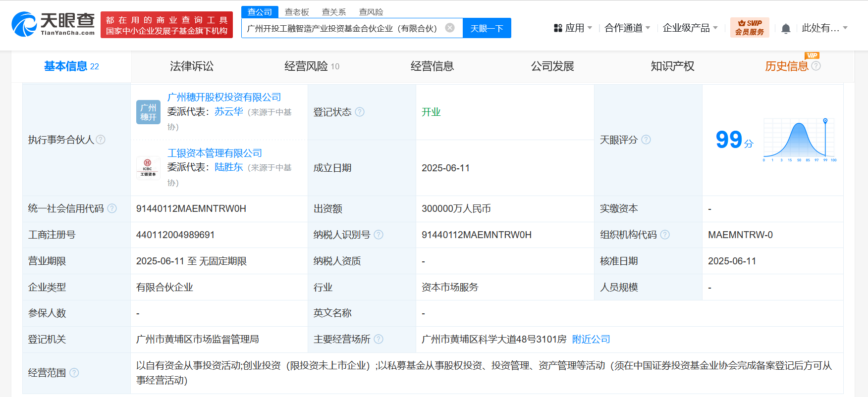Expand the 企业级产品 dropdown

(715, 28)
